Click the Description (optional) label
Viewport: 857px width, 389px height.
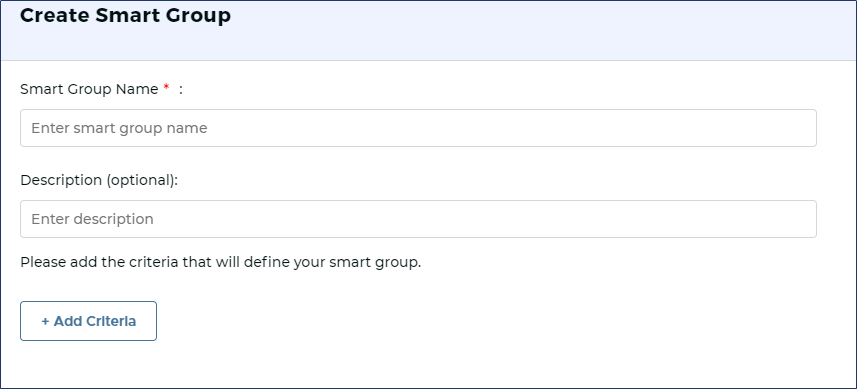click(x=99, y=180)
